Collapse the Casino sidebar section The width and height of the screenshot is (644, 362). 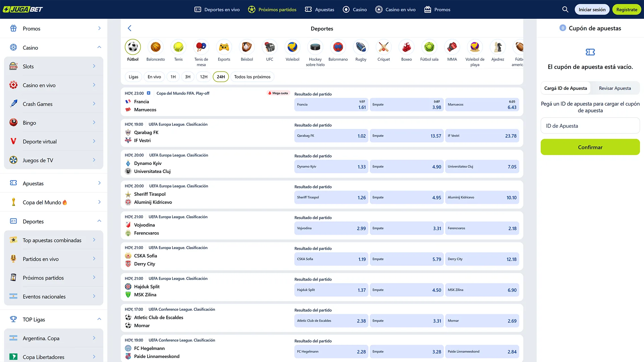pyautogui.click(x=99, y=47)
